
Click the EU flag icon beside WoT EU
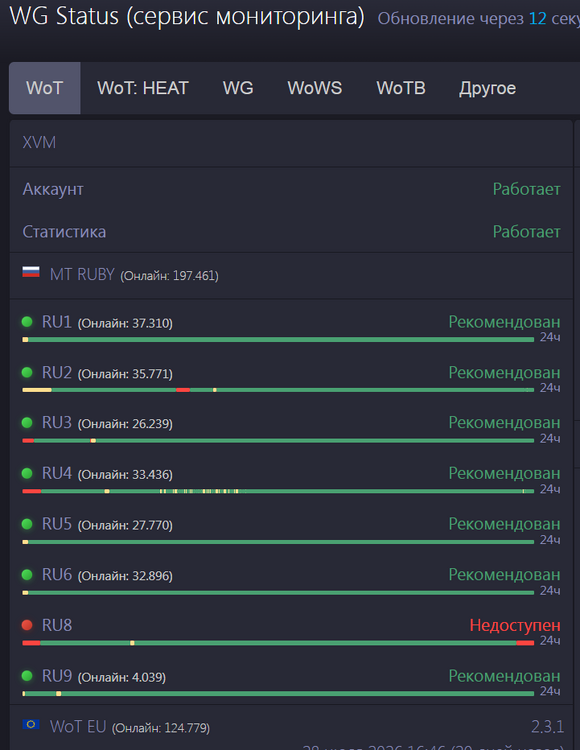click(x=31, y=725)
